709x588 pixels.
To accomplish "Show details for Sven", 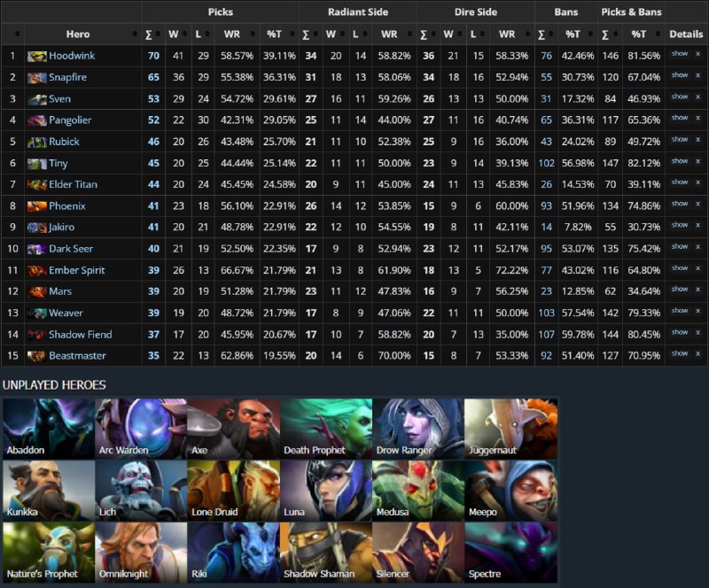I will click(x=680, y=97).
